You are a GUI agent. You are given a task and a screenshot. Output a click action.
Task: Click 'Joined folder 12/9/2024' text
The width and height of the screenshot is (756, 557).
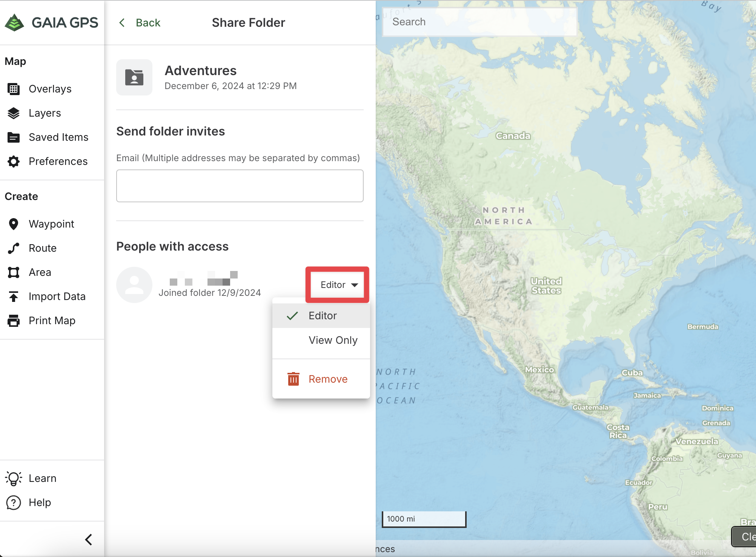210,292
